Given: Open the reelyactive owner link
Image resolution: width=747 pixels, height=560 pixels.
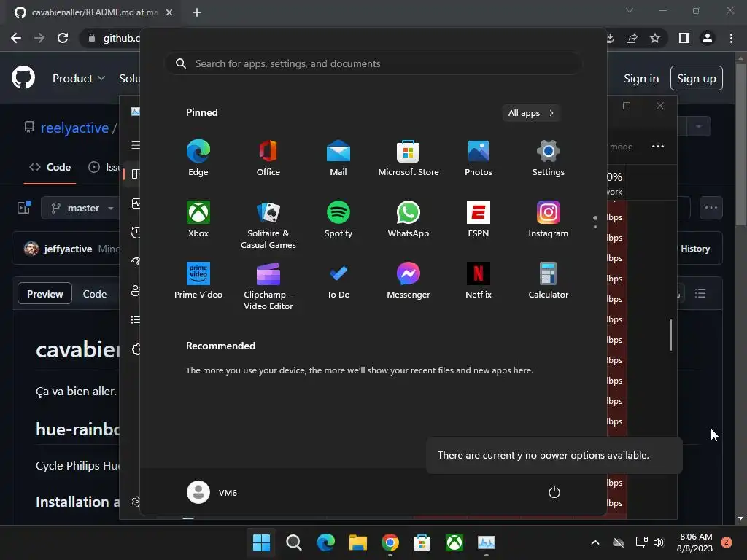Looking at the screenshot, I should (x=75, y=128).
